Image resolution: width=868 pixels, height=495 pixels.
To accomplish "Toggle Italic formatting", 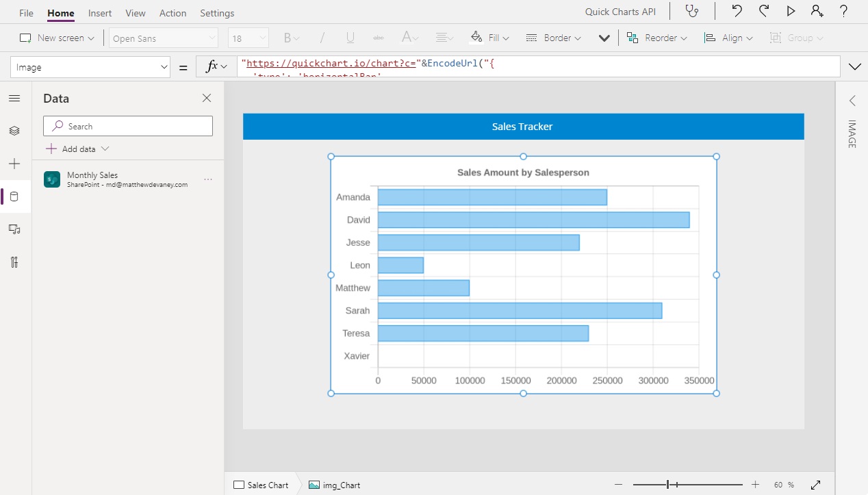I will pyautogui.click(x=322, y=38).
